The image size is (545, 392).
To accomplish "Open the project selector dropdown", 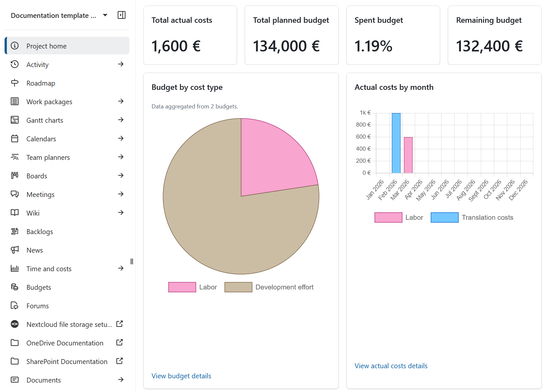I will [105, 15].
